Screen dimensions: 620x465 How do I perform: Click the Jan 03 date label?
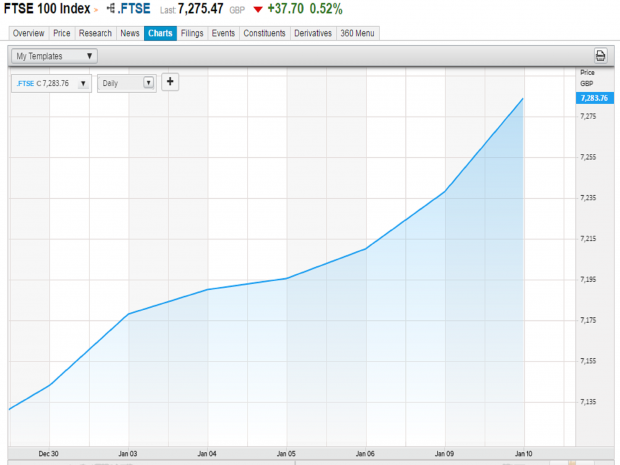128,454
